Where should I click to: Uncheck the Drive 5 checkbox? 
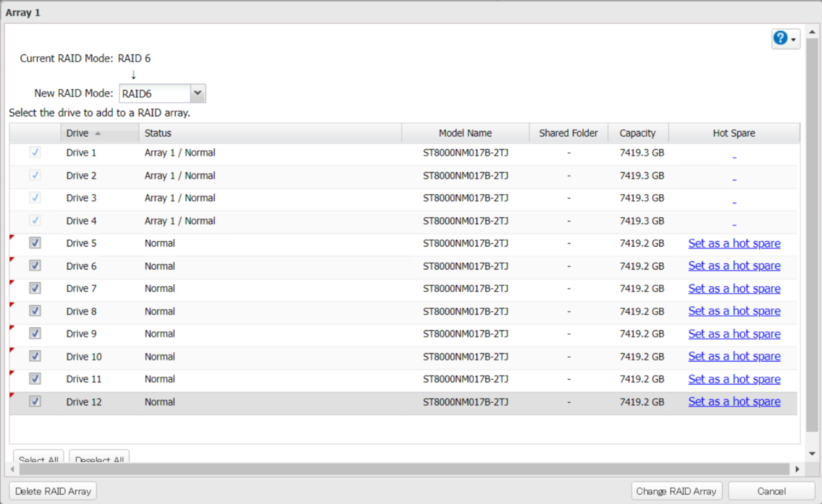(35, 243)
